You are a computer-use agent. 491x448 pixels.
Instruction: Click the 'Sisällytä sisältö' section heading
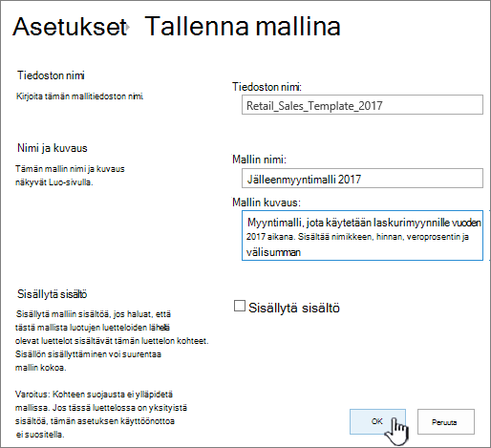[53, 294]
